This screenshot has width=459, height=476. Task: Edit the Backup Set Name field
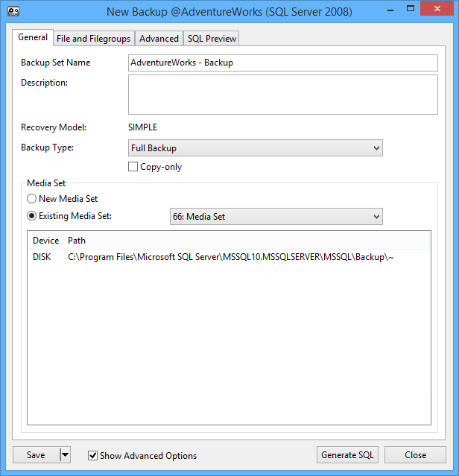coord(283,63)
